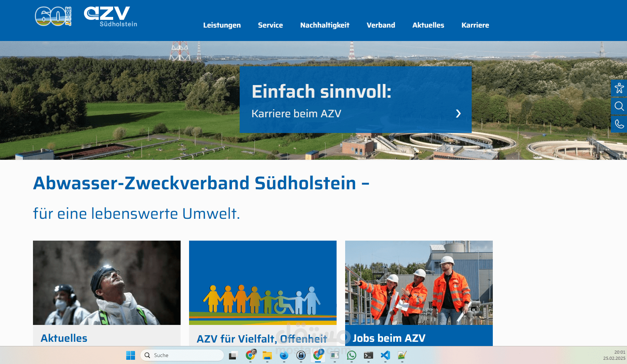This screenshot has width=627, height=364.
Task: Click the Jobs photo of workers in orange
Action: point(419,283)
